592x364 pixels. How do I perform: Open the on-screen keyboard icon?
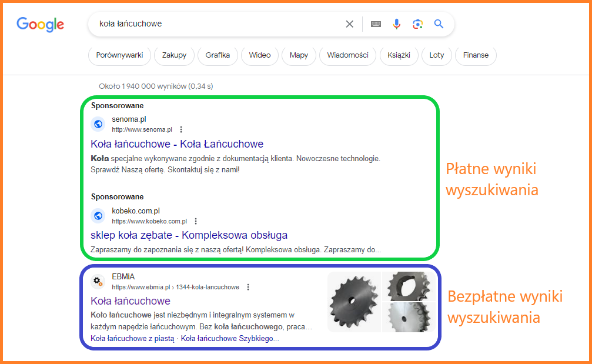click(x=375, y=24)
